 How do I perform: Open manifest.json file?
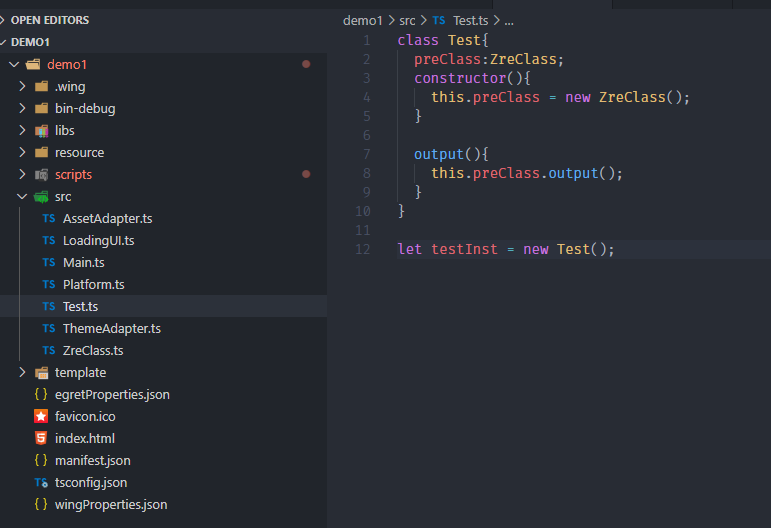[92, 460]
